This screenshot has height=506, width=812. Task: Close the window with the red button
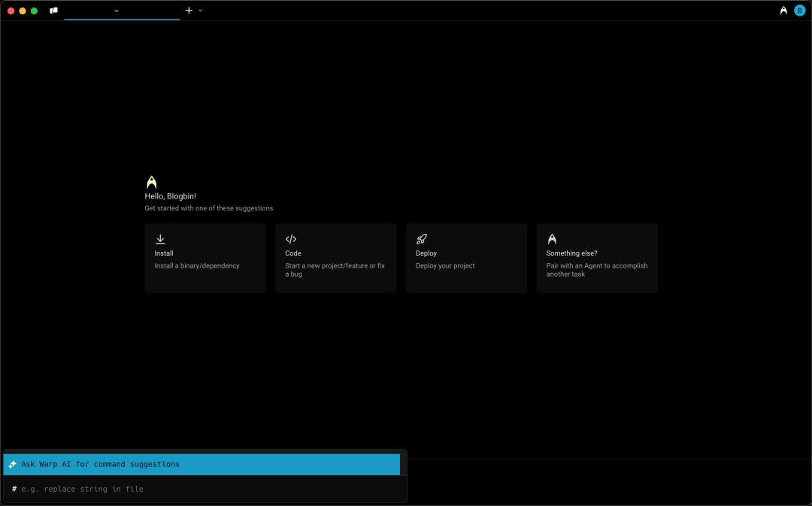click(11, 11)
